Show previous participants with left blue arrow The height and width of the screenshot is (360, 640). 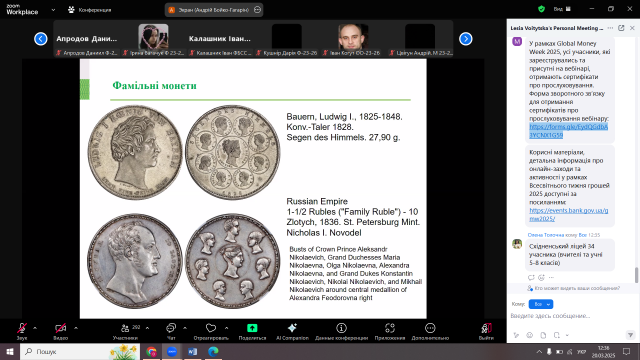pyautogui.click(x=40, y=39)
